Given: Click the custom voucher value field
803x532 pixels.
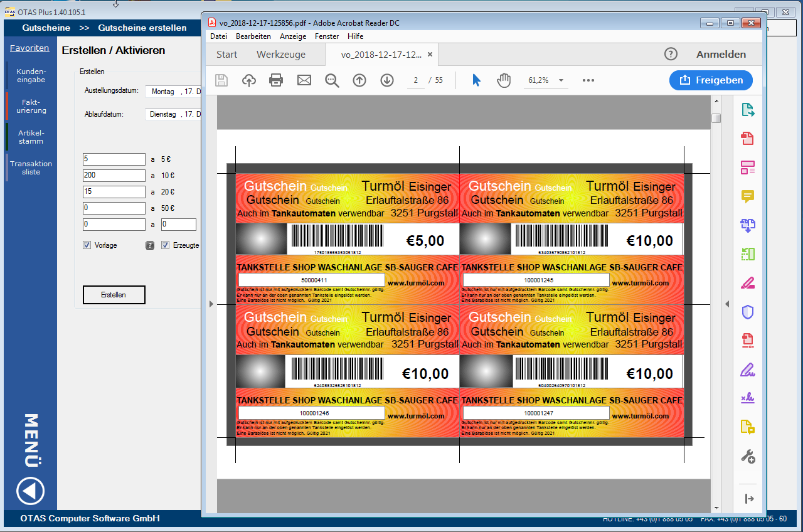Looking at the screenshot, I should (x=179, y=224).
